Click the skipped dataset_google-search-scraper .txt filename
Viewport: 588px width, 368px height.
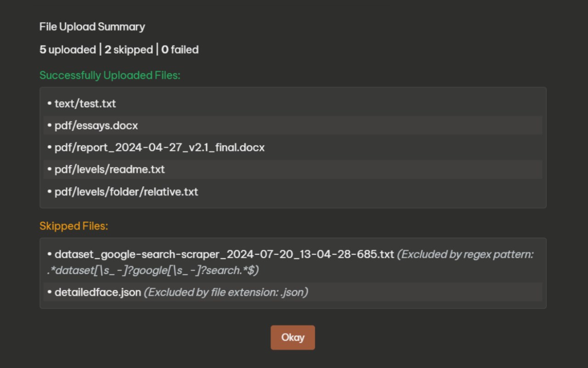[224, 254]
